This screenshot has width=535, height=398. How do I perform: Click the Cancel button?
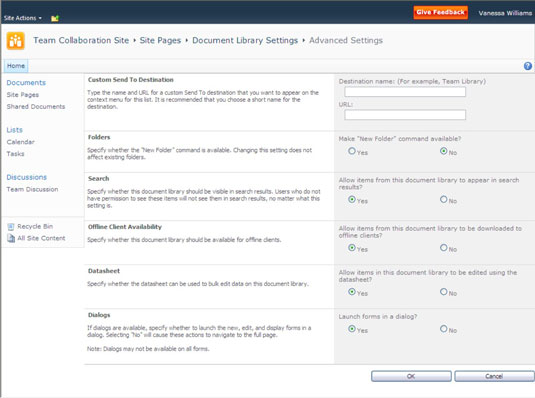coord(494,376)
